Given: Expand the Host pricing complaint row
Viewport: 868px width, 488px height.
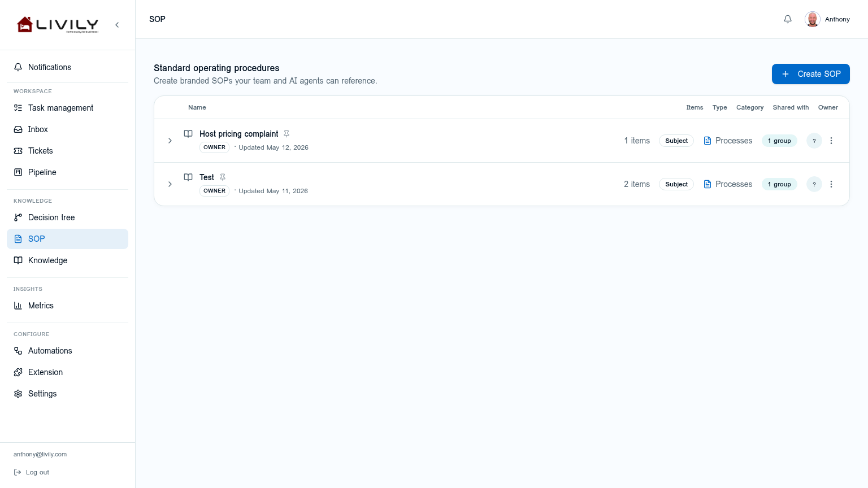Looking at the screenshot, I should [170, 141].
